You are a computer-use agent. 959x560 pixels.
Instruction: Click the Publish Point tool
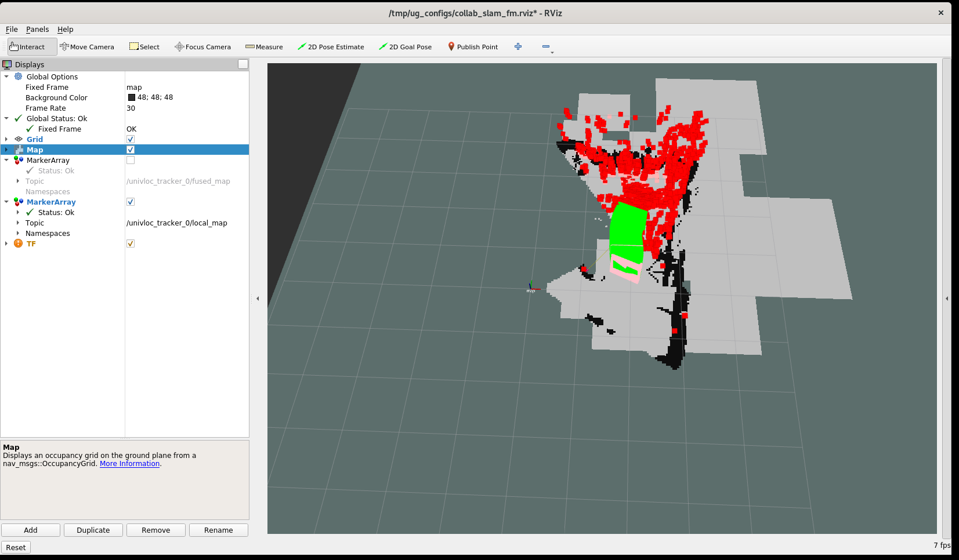(x=473, y=47)
